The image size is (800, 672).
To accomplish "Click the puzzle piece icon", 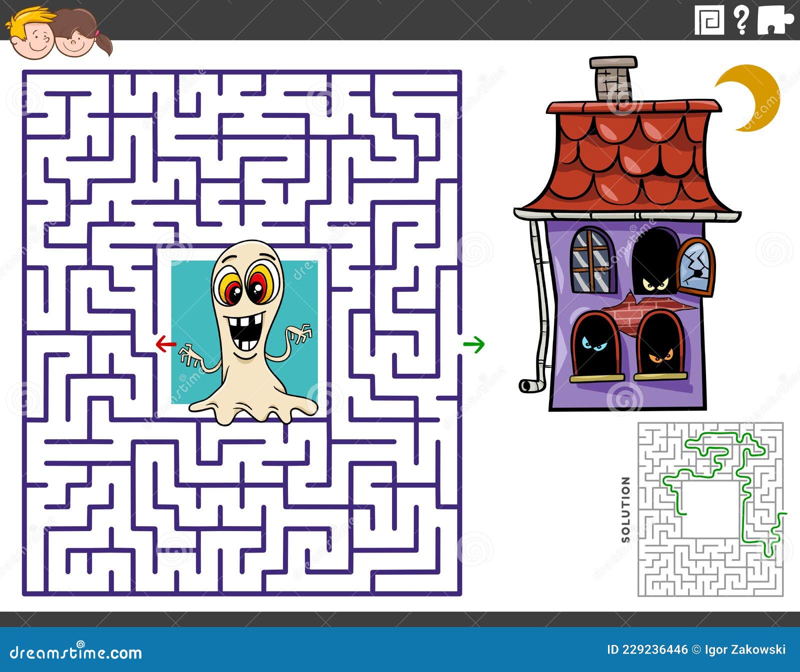I will (x=775, y=20).
